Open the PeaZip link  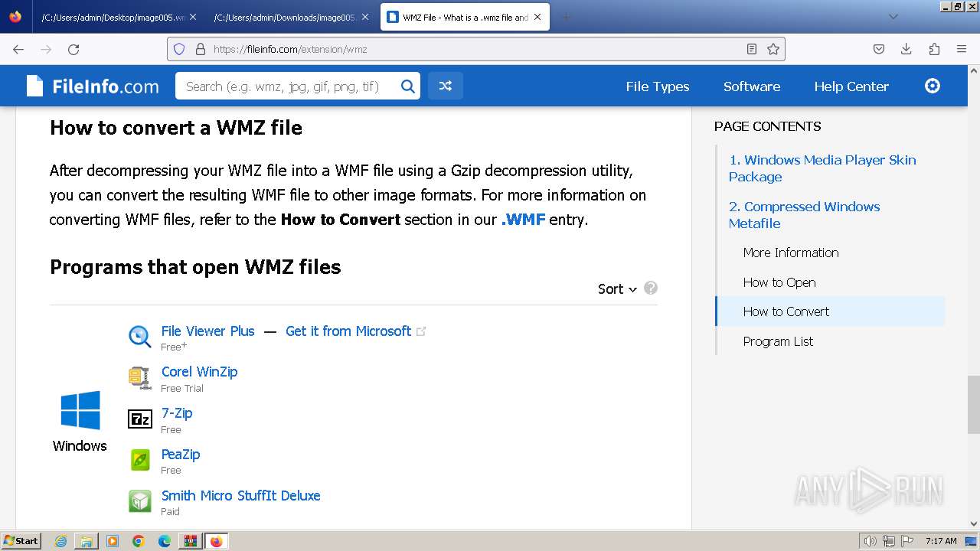coord(181,455)
